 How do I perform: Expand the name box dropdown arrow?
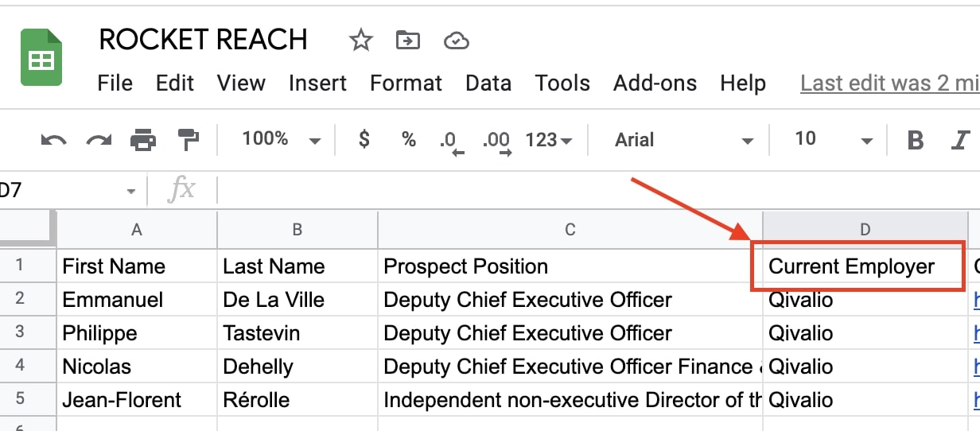pyautogui.click(x=130, y=191)
